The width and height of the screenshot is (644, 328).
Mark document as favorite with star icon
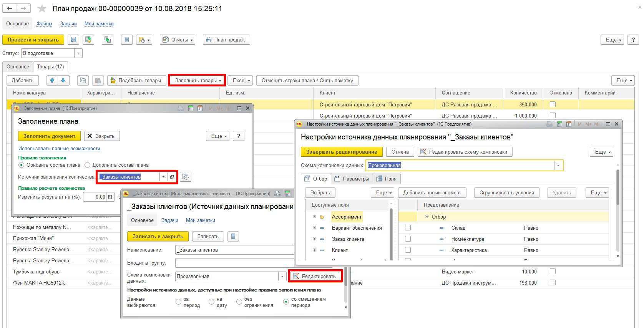point(42,8)
